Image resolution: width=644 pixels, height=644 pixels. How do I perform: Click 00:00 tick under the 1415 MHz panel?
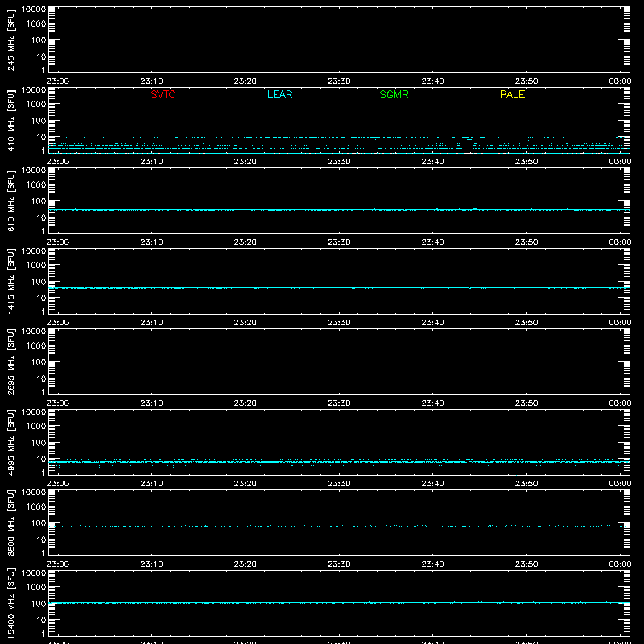(x=620, y=323)
